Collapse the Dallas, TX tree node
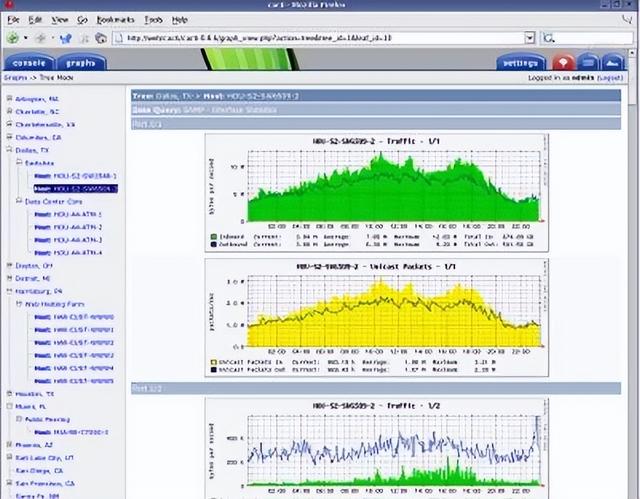Viewport: 640px width, 499px height. 8,150
